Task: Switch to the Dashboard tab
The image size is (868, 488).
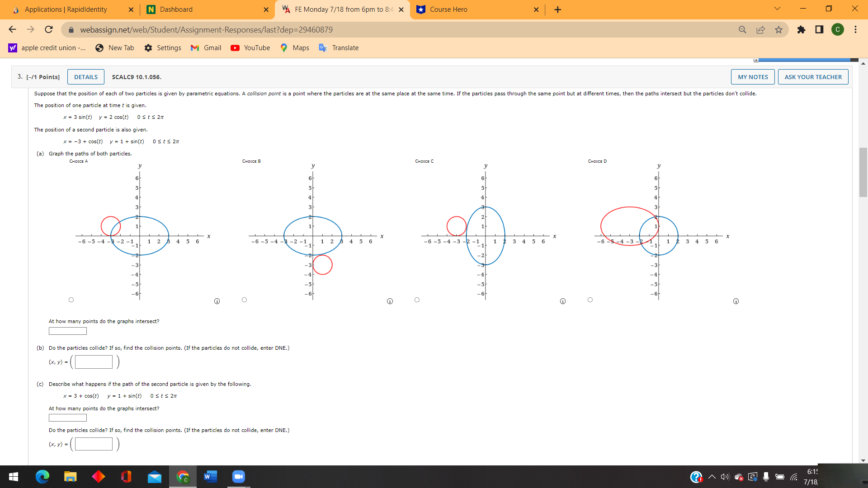Action: point(175,9)
